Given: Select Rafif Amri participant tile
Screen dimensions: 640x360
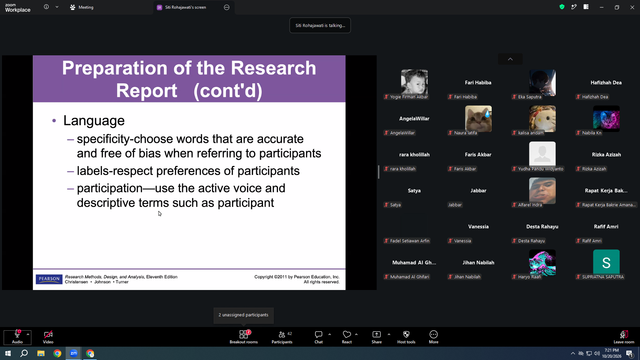Looking at the screenshot, I should pyautogui.click(x=606, y=227).
